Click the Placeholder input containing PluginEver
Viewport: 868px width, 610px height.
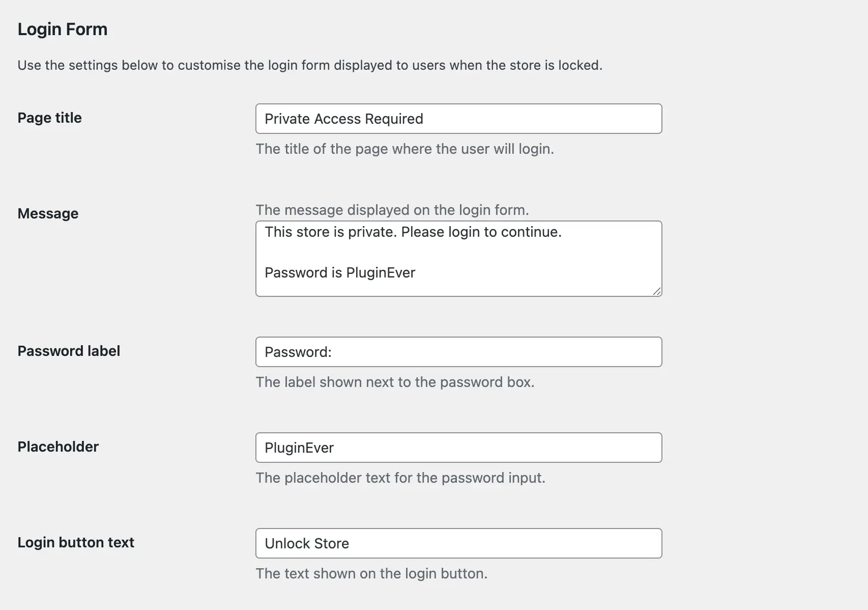(x=458, y=448)
